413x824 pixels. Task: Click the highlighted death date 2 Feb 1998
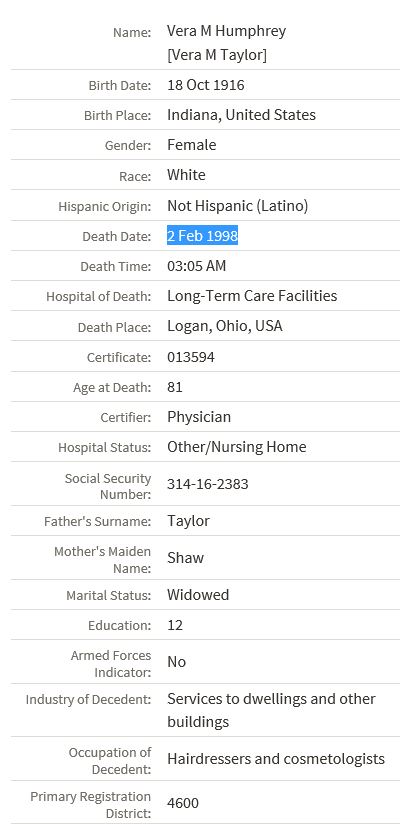point(202,236)
